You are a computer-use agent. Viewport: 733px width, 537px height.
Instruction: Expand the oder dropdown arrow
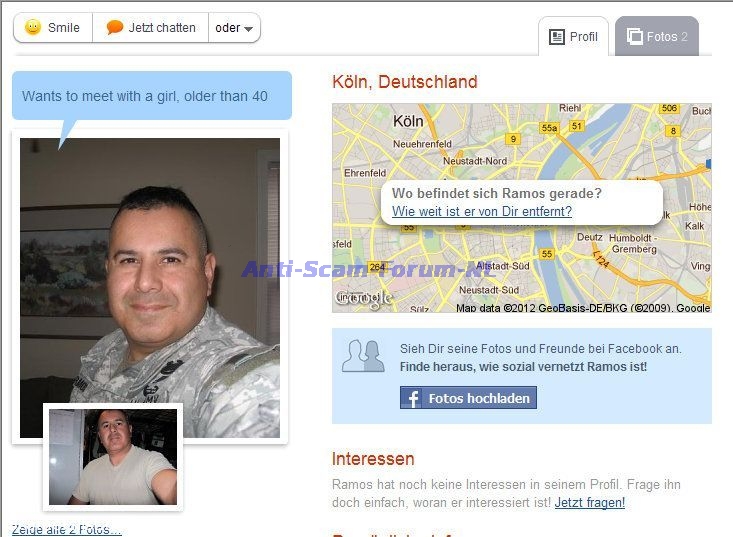pos(248,29)
